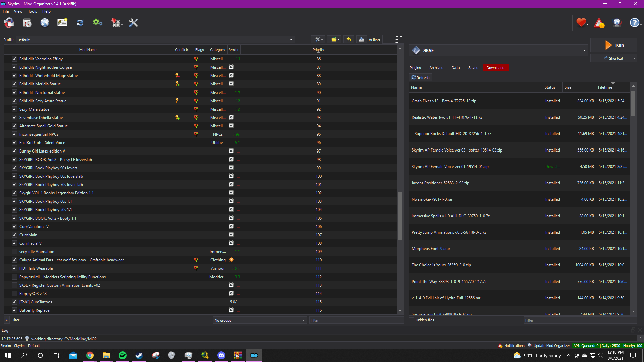
Task: Sort mods by Priority column header
Action: (x=318, y=50)
